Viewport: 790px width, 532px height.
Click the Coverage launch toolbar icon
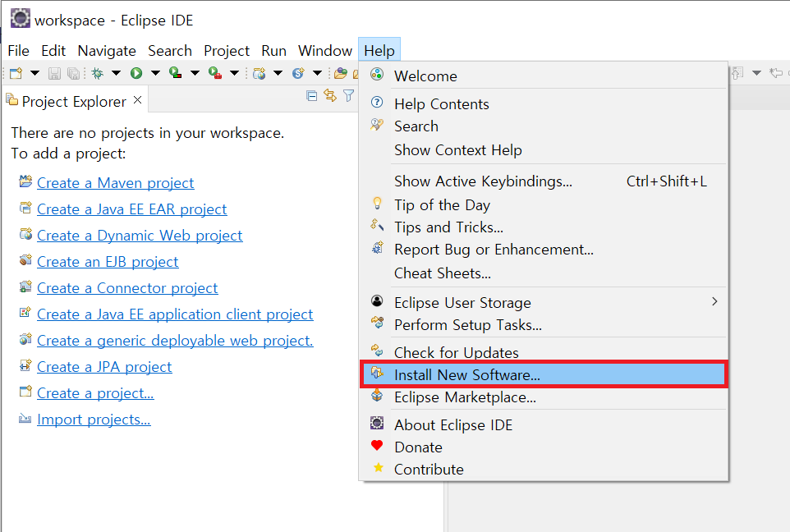[175, 73]
